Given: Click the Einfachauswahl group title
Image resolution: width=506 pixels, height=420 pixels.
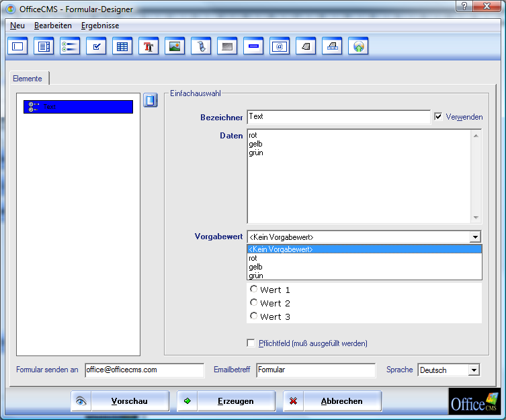Looking at the screenshot, I should pos(196,93).
